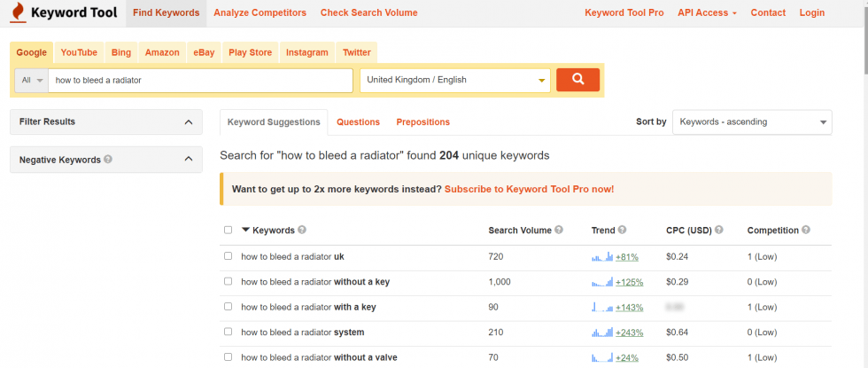
Task: Open the Sort by dropdown
Action: tap(752, 121)
